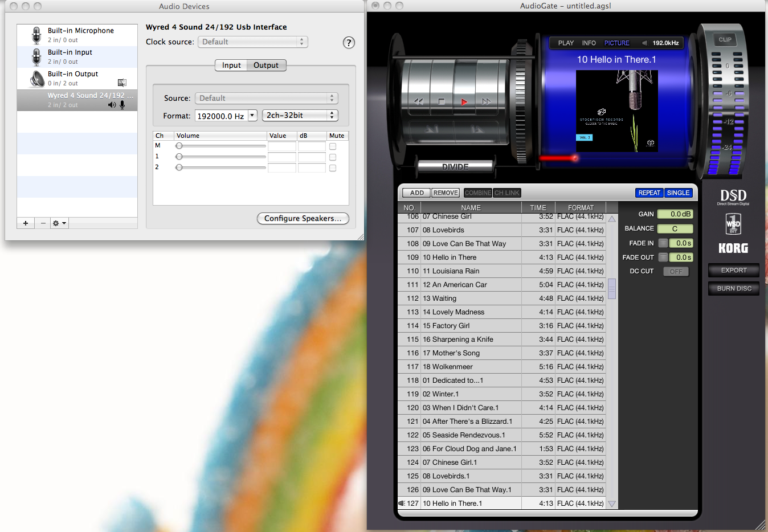Screen dimensions: 768x532
Task: Open the gear action menu in Audio Devices
Action: [60, 223]
